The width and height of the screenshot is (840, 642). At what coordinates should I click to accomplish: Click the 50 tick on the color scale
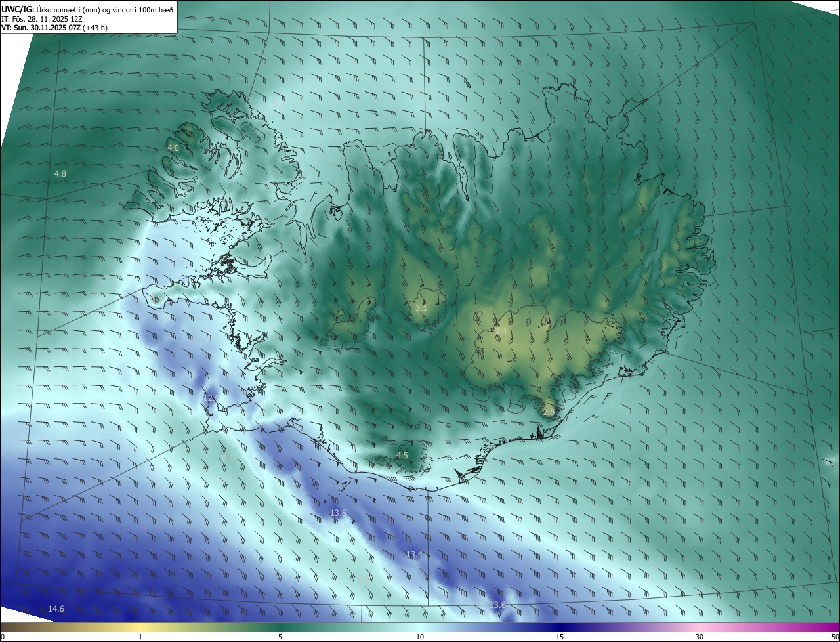coord(835,637)
